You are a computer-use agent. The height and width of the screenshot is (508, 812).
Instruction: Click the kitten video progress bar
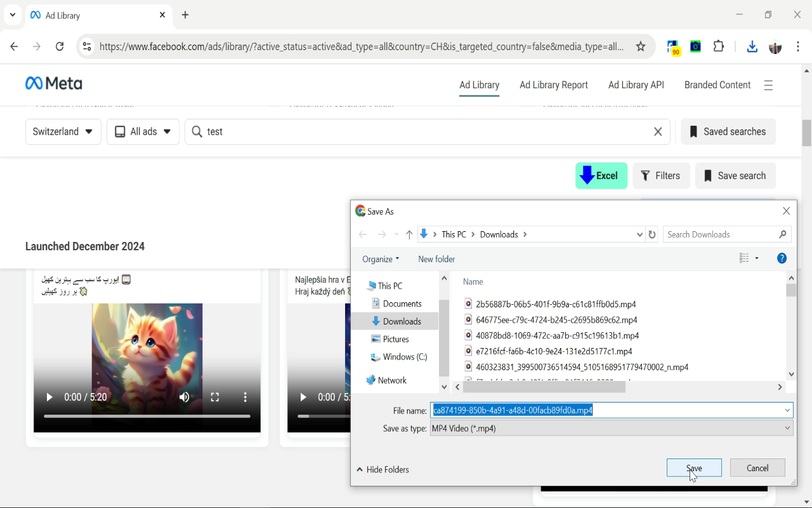(x=146, y=417)
